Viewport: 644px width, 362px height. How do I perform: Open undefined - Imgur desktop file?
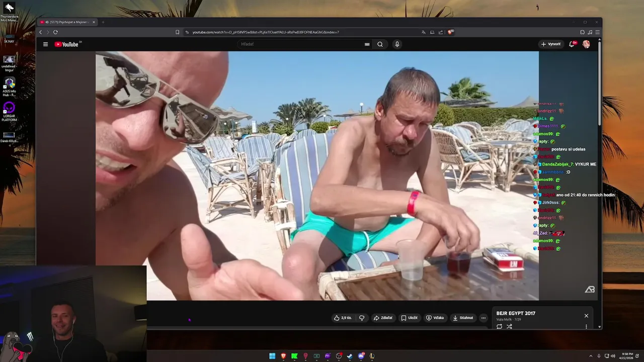9,63
